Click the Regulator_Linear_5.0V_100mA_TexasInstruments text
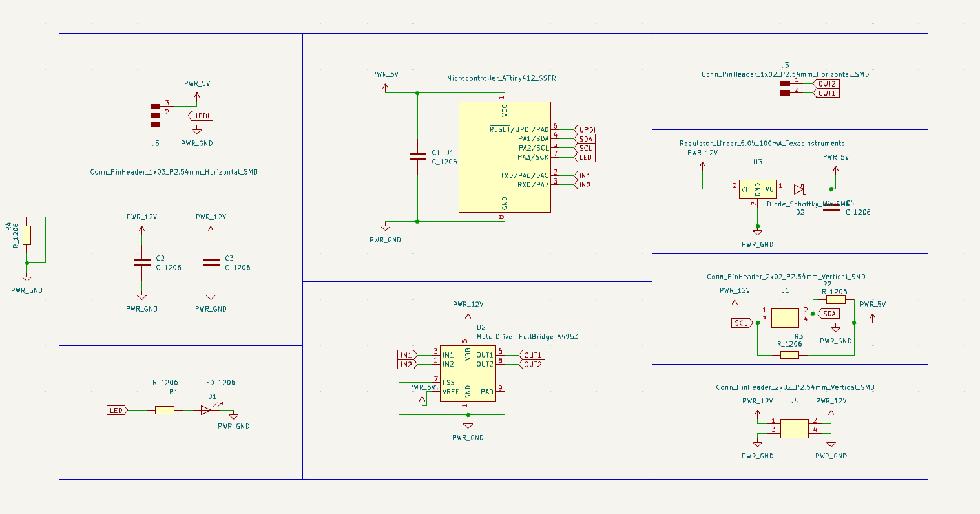Image resolution: width=980 pixels, height=514 pixels. [x=762, y=144]
